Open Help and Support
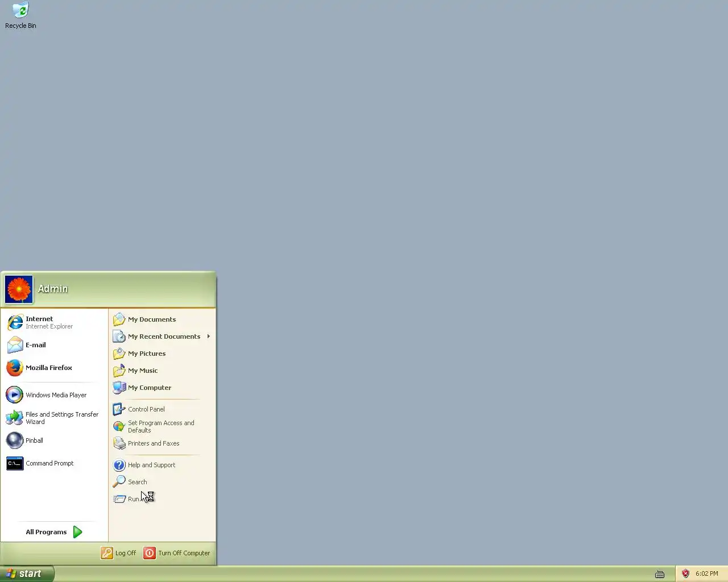 pyautogui.click(x=162, y=465)
